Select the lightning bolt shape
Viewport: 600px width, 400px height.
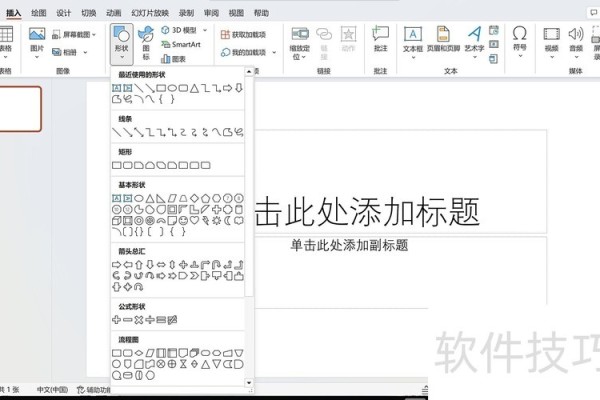tap(205, 220)
